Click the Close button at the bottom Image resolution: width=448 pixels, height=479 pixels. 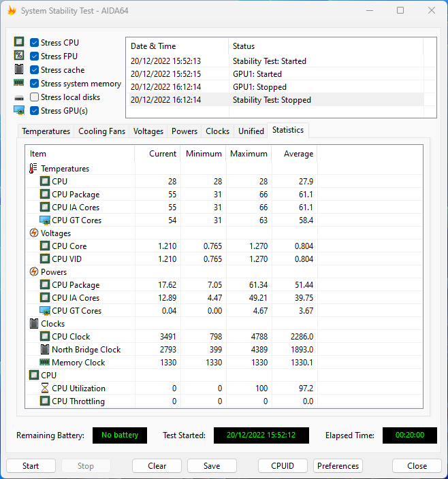pyautogui.click(x=417, y=466)
